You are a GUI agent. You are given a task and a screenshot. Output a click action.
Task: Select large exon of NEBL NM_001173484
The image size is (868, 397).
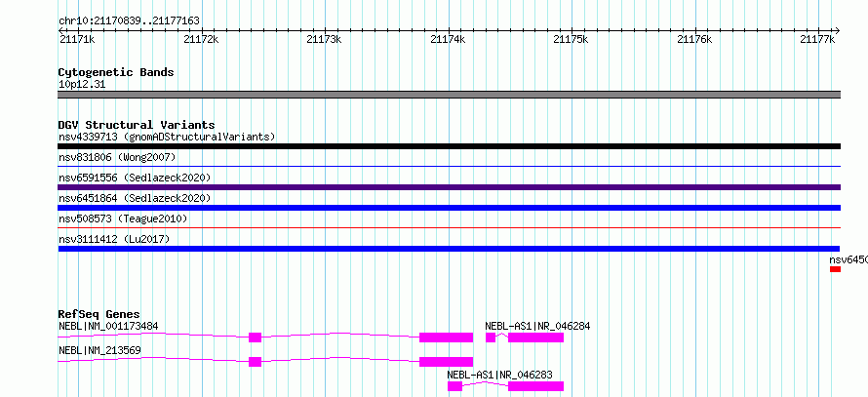tap(446, 337)
